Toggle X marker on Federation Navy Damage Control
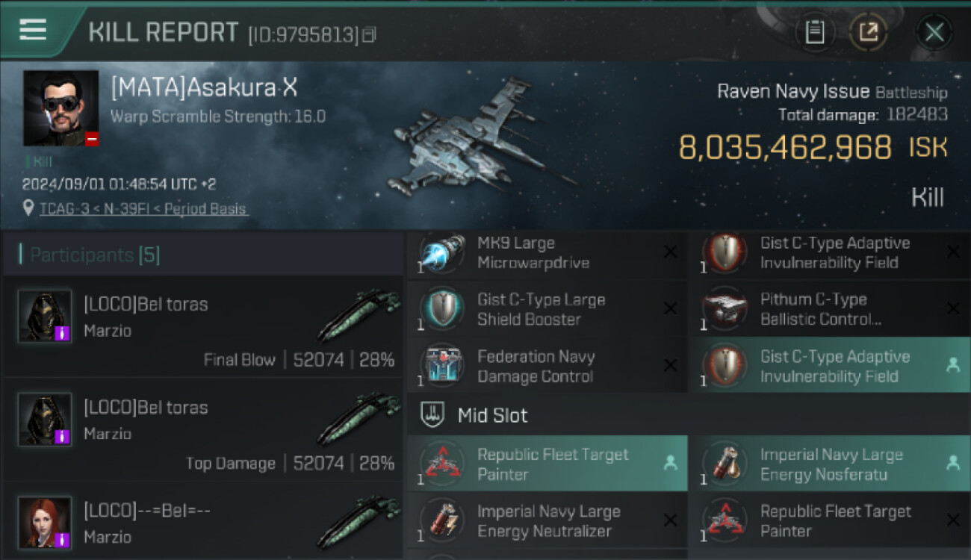 tap(670, 367)
